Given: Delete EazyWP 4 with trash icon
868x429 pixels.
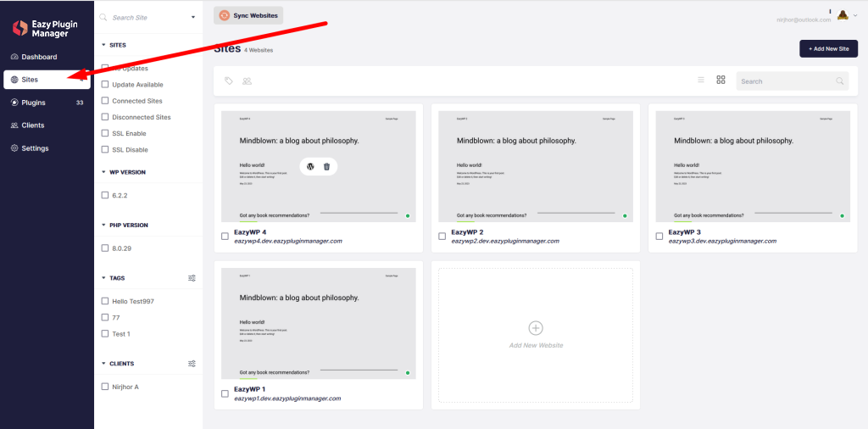Looking at the screenshot, I should coord(326,167).
